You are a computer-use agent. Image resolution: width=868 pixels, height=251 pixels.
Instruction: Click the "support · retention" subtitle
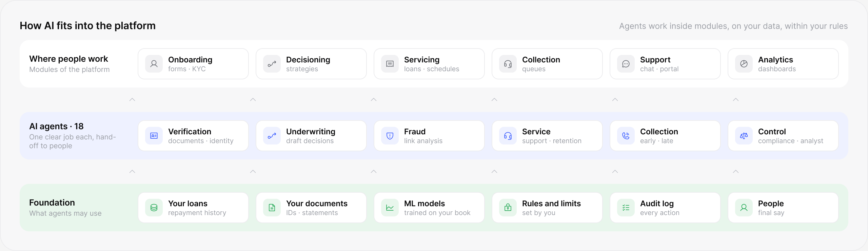click(552, 141)
